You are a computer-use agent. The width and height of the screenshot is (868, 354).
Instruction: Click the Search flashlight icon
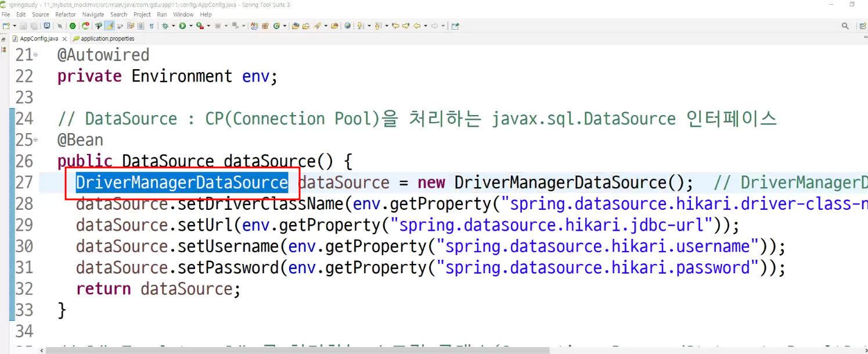[x=318, y=26]
